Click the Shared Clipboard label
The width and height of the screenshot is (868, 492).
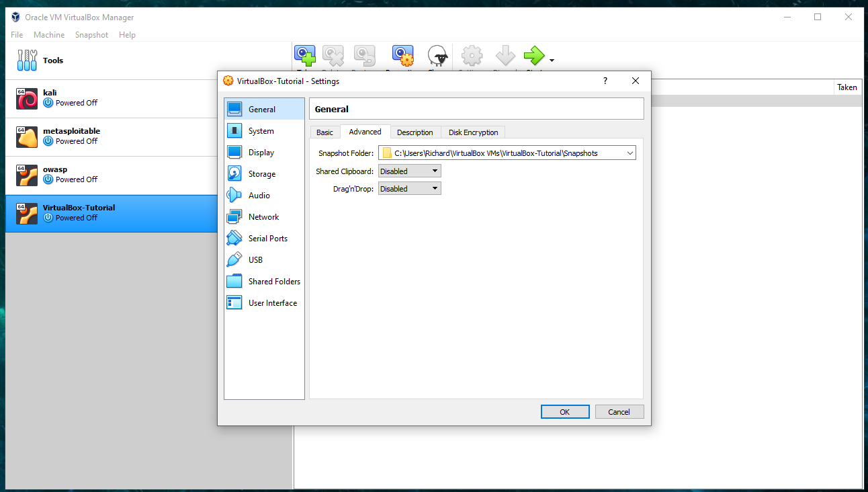click(x=345, y=171)
